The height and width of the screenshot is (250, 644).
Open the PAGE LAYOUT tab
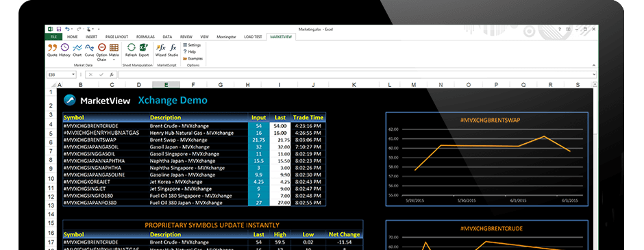116,36
